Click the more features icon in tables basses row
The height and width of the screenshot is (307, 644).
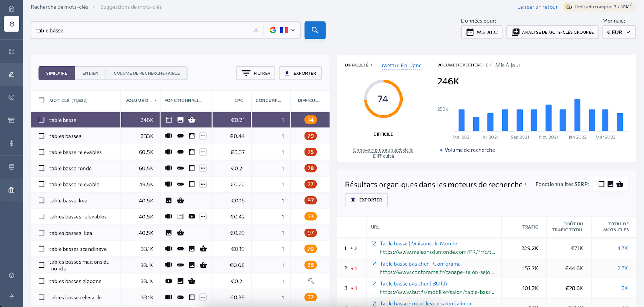point(203,136)
